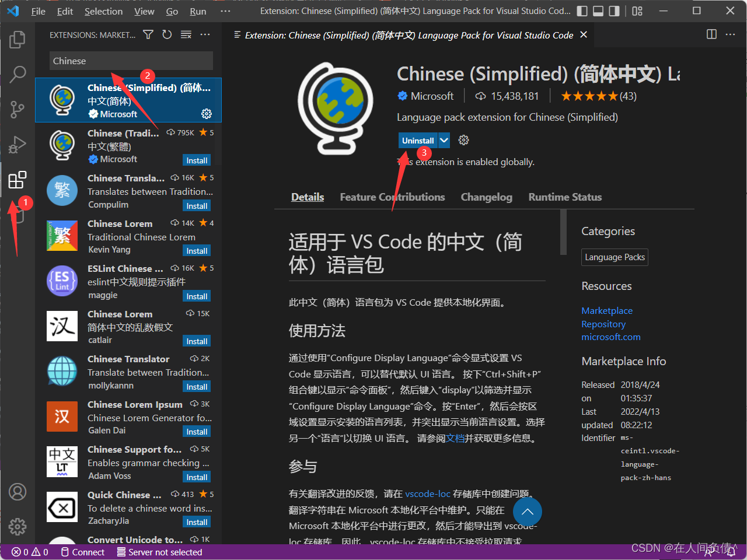Open the Search view in the activity bar
The image size is (747, 560).
(18, 74)
